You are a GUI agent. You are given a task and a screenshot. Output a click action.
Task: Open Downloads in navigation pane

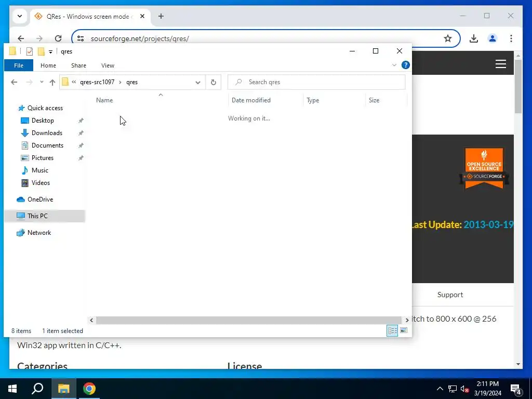(47, 133)
